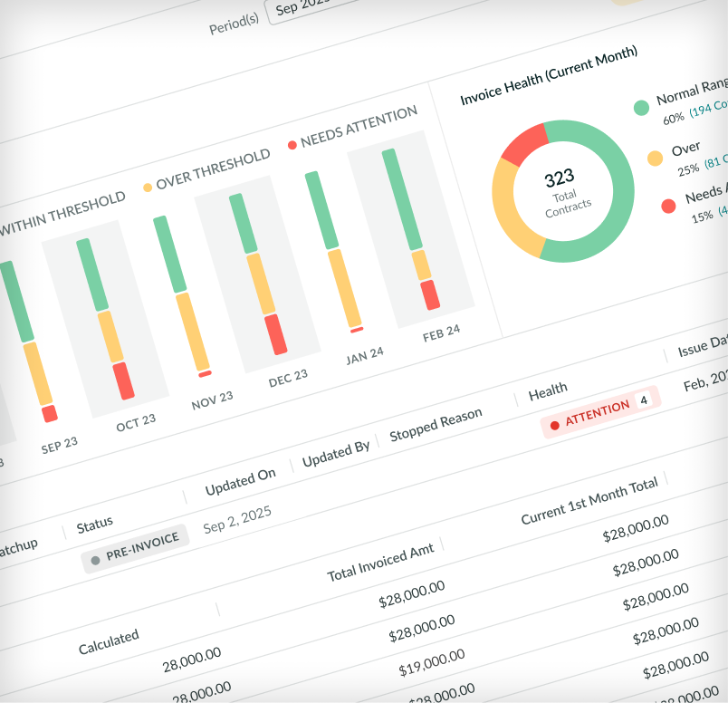Sort by the Status column header
Image resolution: width=728 pixels, height=703 pixels.
point(95,525)
